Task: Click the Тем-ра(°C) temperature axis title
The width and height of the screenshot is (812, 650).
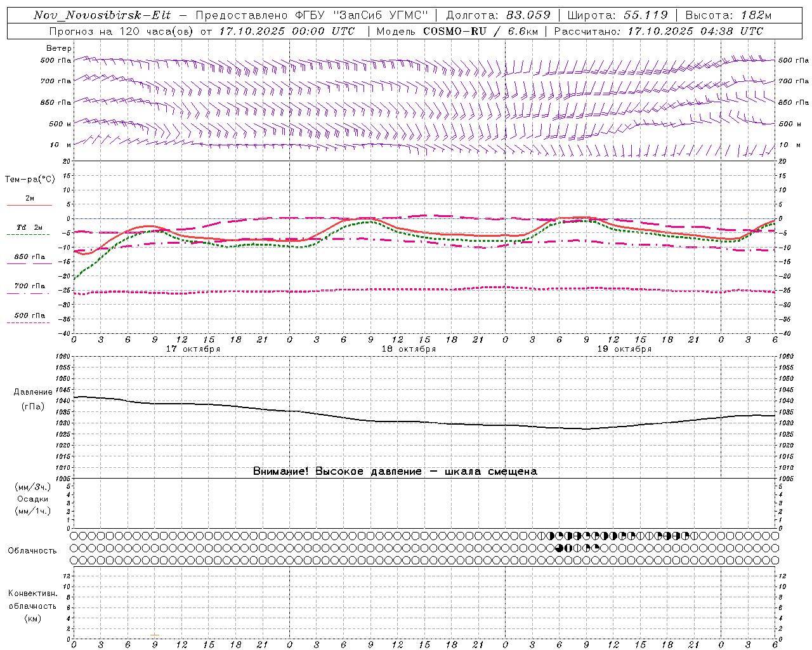Action: click(30, 180)
